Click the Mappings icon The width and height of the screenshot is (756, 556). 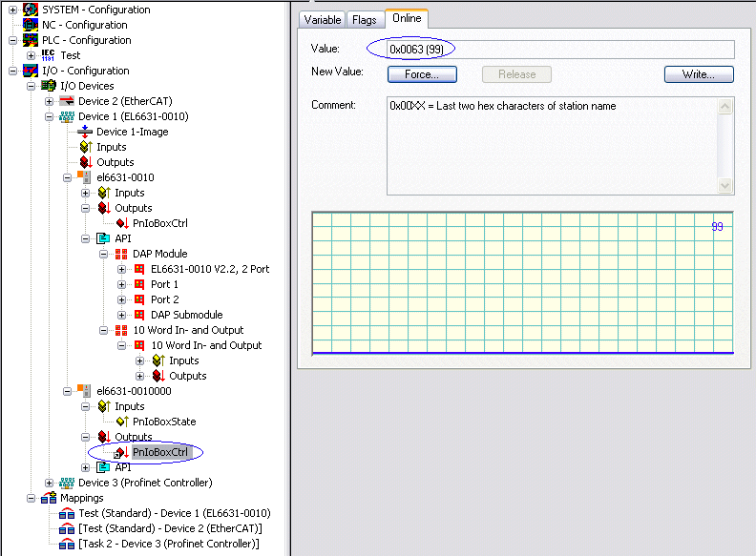click(49, 498)
